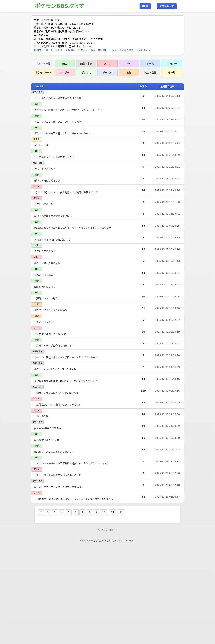Viewport: 215px width, 644px height.
Task: Open thread ぽこポケのニョロトノの一人称を予想するスレ
Action: pos(59,487)
